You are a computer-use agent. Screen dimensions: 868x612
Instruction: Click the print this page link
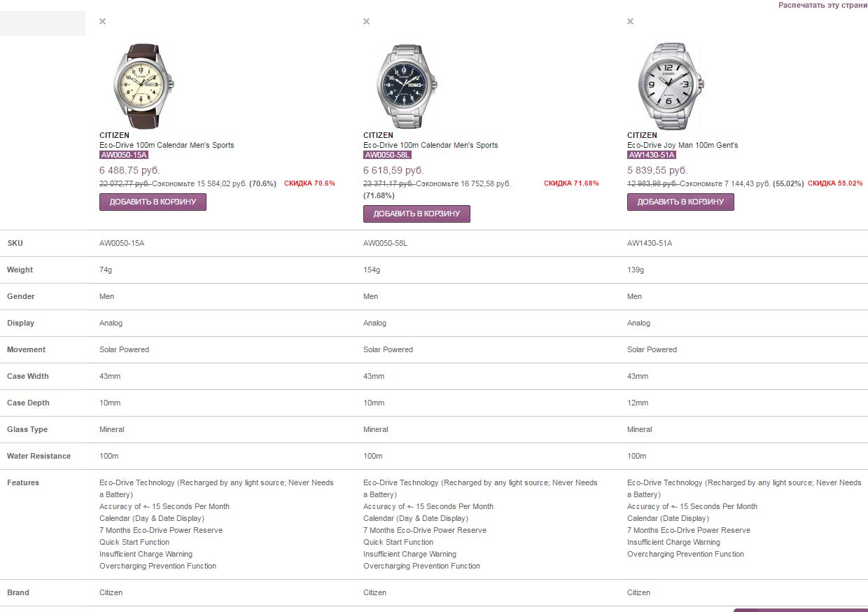[822, 5]
